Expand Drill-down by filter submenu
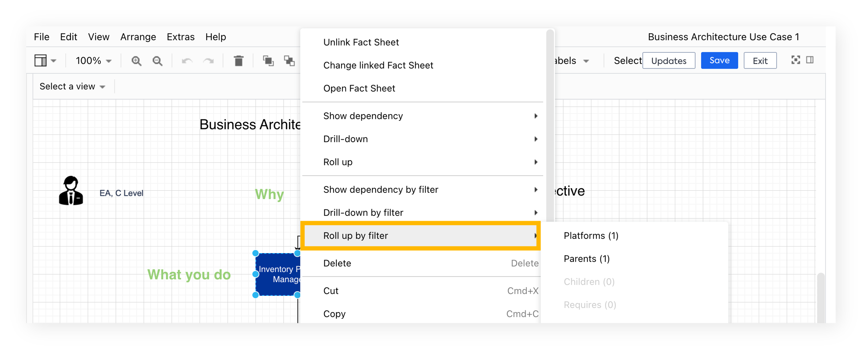This screenshot has height=355, width=868. point(422,213)
